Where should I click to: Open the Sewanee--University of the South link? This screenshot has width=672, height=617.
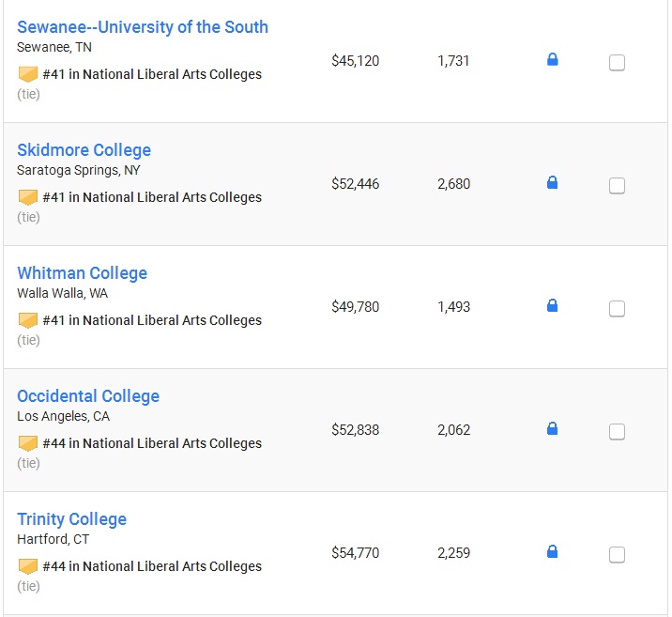(143, 27)
